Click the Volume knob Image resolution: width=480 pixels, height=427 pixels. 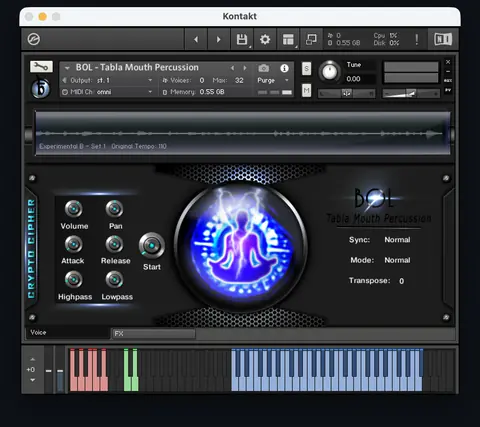pos(74,209)
